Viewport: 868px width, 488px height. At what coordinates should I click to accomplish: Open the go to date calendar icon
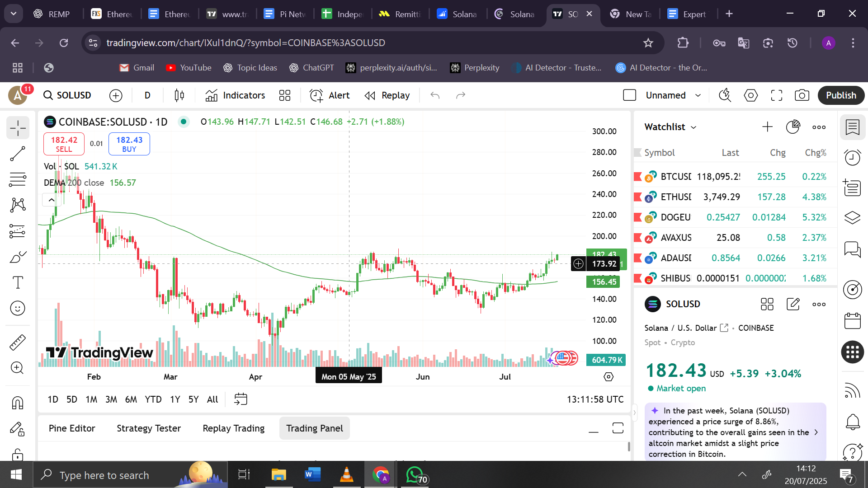[x=241, y=399]
